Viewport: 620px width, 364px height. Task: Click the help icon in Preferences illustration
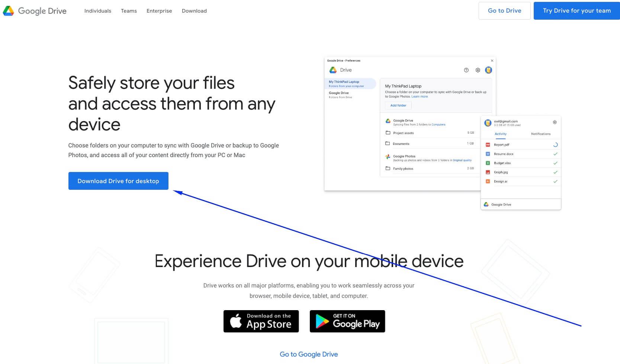click(466, 70)
